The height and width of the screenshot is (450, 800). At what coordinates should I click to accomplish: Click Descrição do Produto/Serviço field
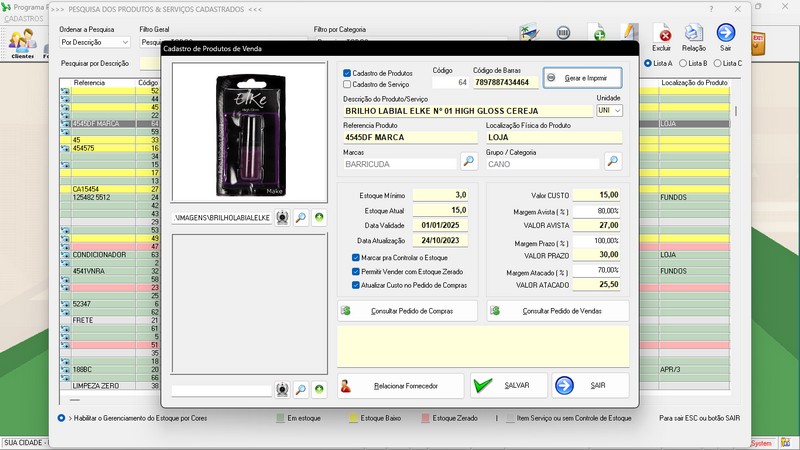467,111
